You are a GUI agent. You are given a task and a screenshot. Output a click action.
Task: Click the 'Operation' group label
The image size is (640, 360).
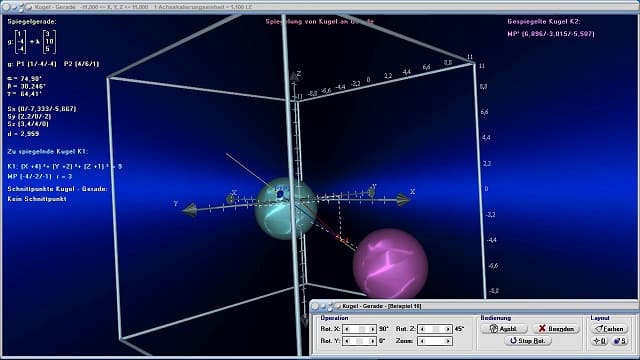334,318
